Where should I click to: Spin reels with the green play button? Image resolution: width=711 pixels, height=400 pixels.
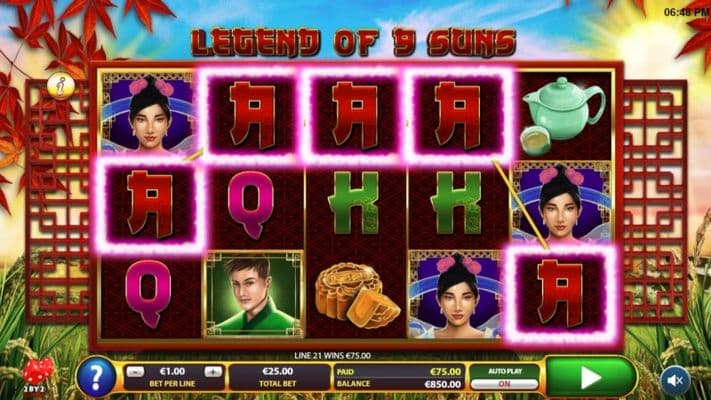(x=590, y=377)
